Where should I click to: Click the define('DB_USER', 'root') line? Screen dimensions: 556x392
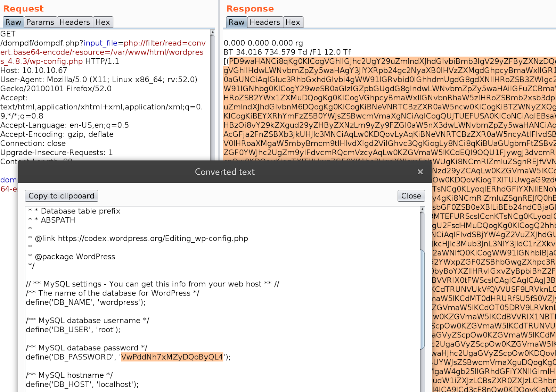pos(73,330)
